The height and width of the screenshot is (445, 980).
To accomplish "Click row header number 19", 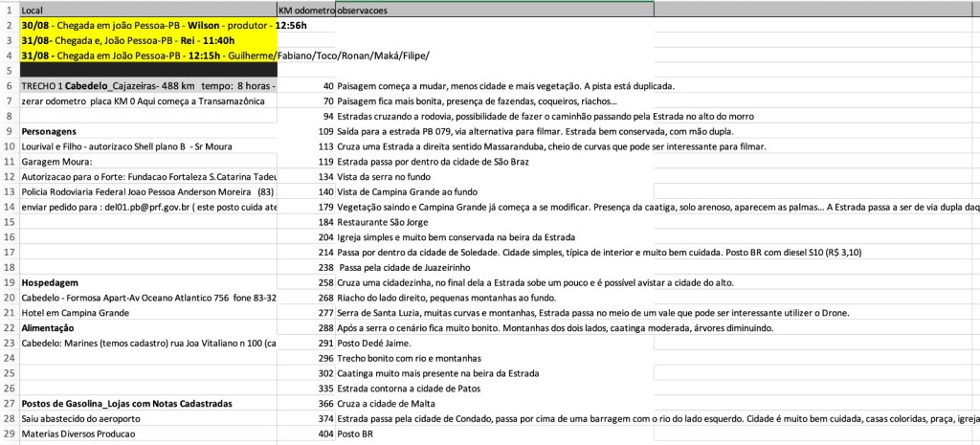I will click(x=9, y=281).
